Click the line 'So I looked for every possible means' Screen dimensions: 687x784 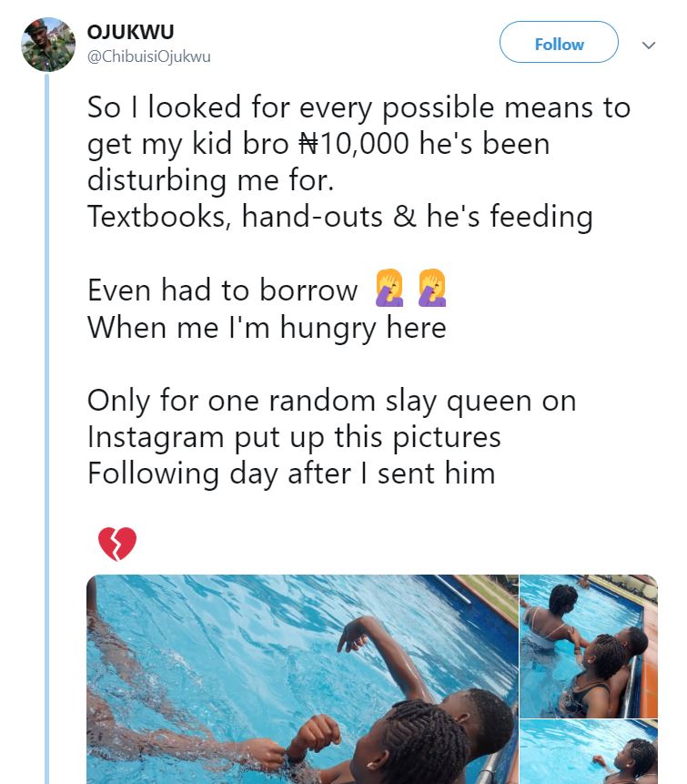click(x=359, y=107)
